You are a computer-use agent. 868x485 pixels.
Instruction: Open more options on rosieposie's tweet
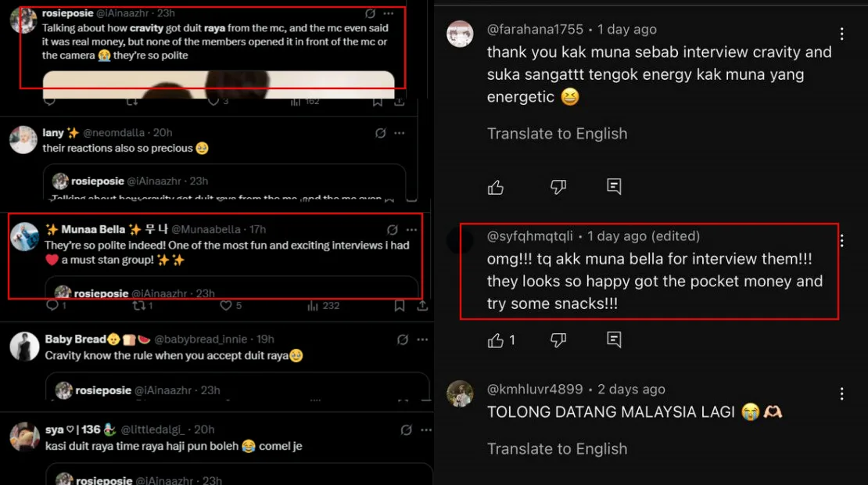389,13
